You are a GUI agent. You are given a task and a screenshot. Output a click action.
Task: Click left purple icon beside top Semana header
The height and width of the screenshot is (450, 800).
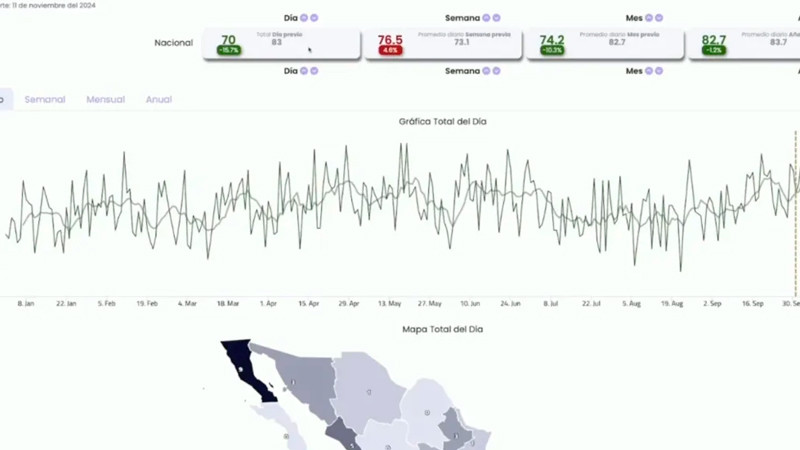(487, 18)
